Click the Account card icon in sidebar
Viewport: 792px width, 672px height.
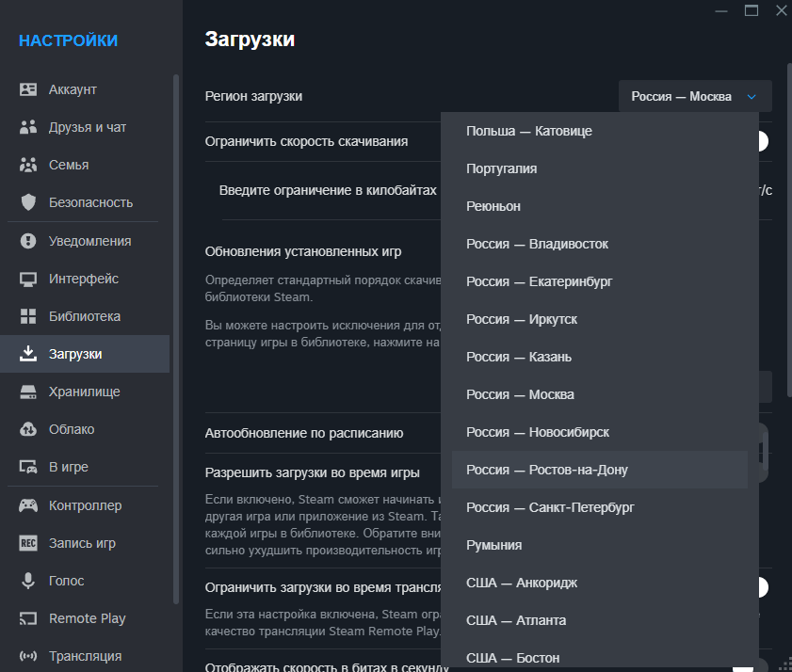tap(28, 89)
